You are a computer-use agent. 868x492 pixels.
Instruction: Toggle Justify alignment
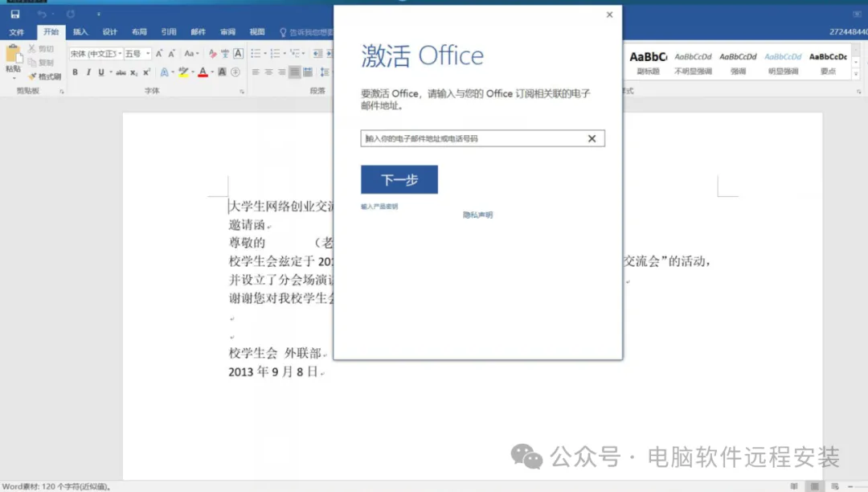(294, 72)
